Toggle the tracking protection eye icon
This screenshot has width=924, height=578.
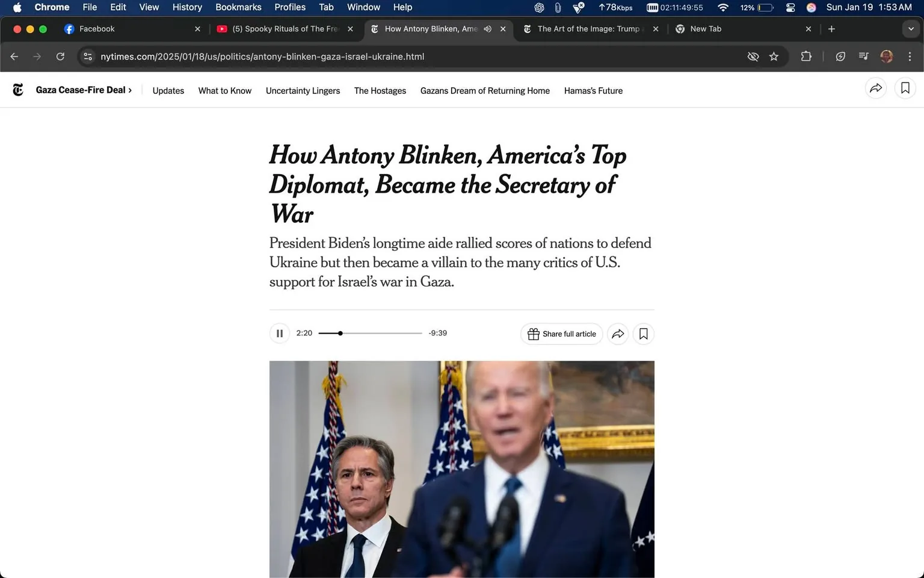(753, 57)
